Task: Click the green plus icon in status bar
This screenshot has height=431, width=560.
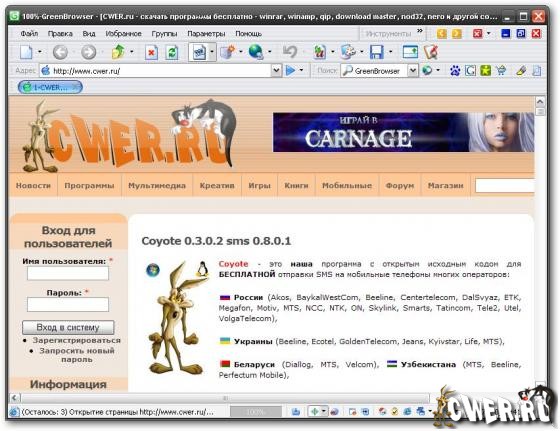Action: pos(315,412)
